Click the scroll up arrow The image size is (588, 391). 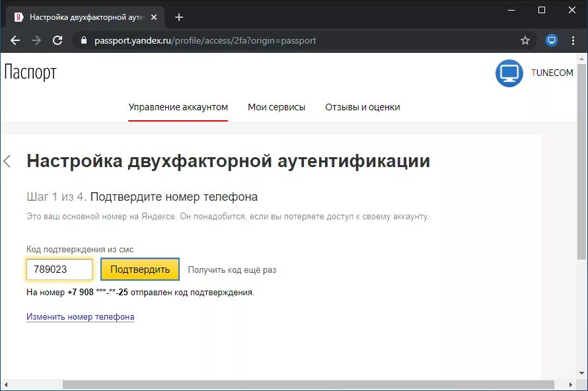[581, 59]
